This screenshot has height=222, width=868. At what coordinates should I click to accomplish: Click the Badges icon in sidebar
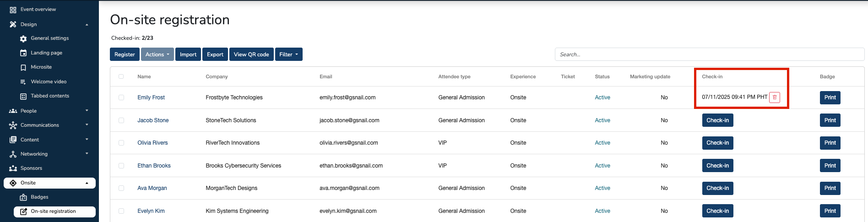[x=23, y=197]
